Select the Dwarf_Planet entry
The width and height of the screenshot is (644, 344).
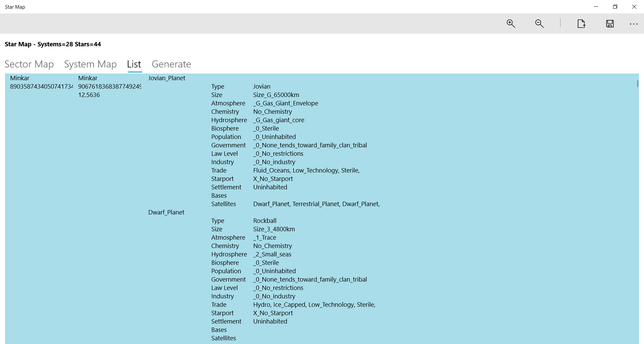point(166,212)
